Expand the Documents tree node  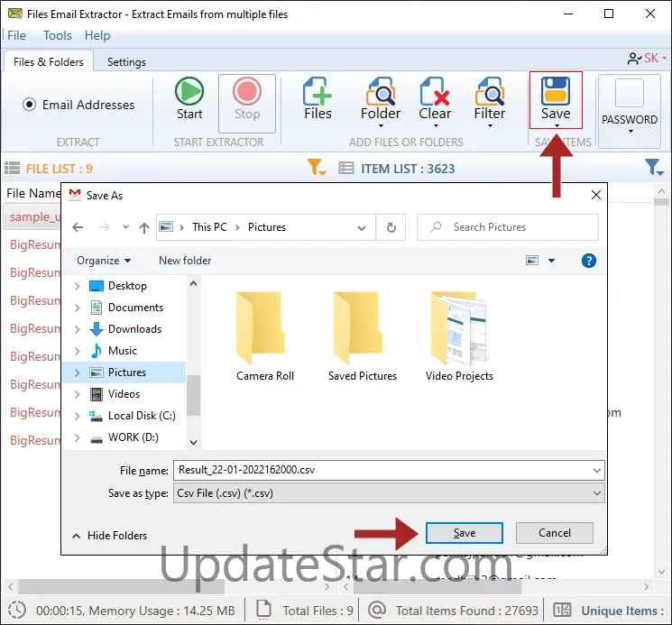pos(78,308)
